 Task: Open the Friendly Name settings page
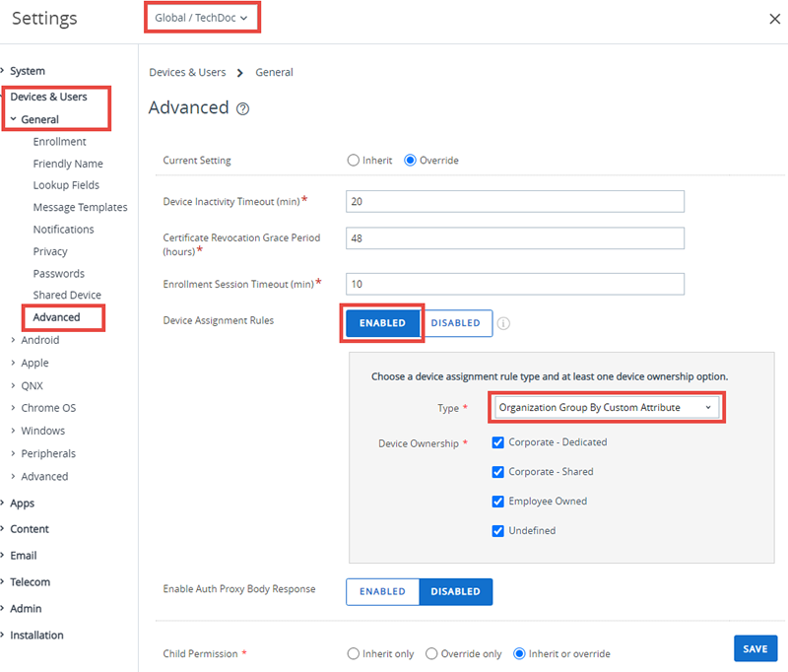[68, 164]
